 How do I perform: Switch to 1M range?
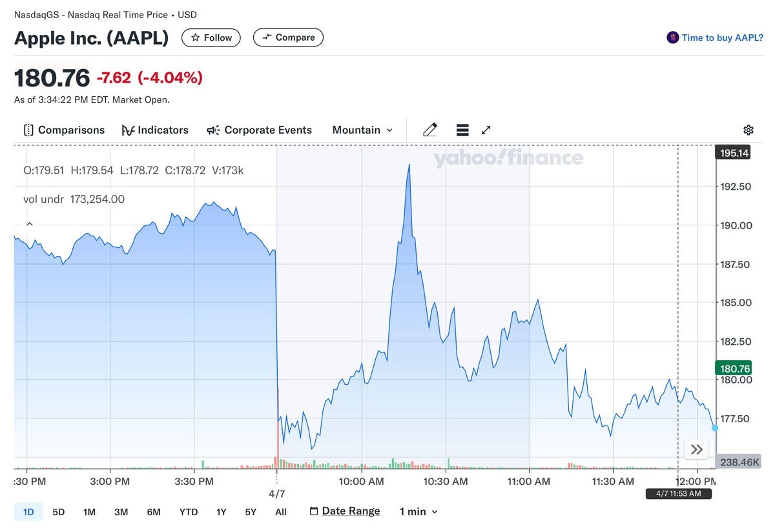point(89,512)
